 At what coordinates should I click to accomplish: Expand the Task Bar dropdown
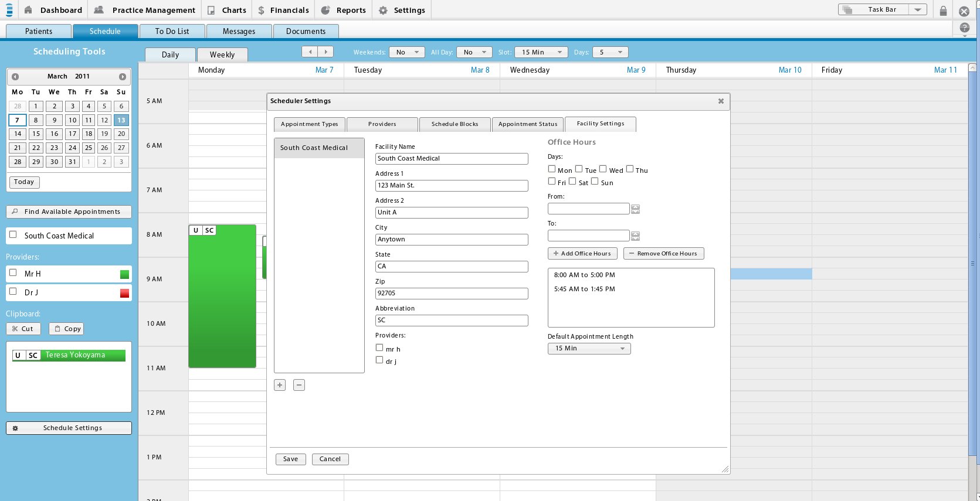point(918,9)
